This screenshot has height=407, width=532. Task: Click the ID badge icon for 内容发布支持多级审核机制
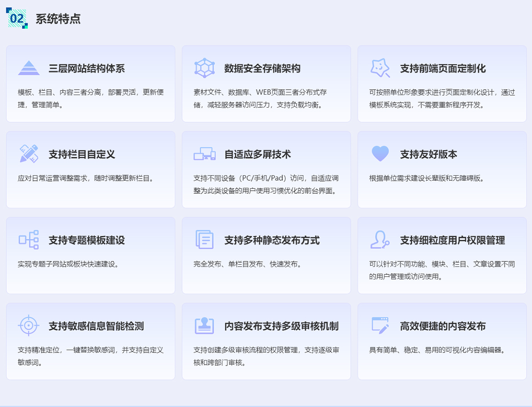pos(204,325)
